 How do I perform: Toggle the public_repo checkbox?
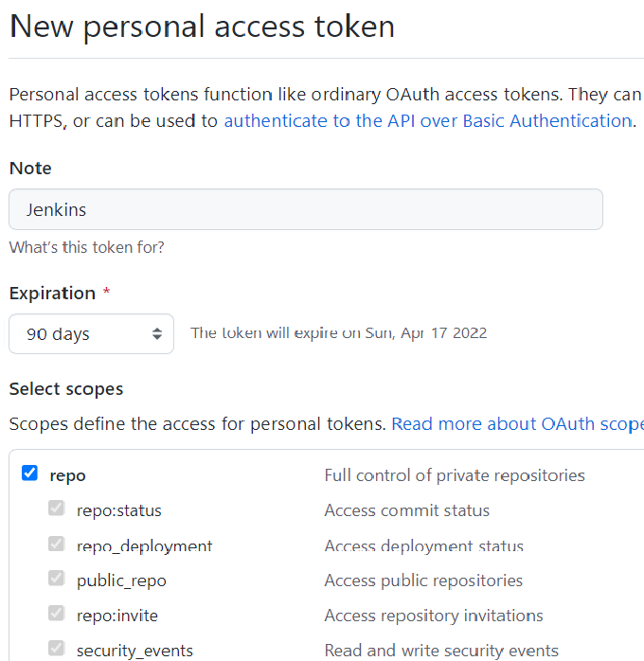(x=56, y=578)
